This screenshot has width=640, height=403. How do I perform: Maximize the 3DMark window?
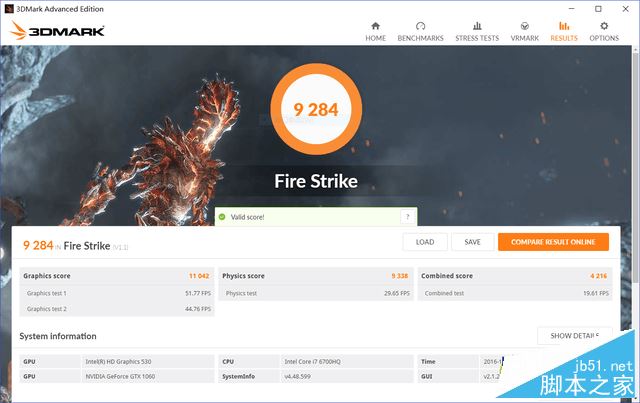tap(598, 9)
